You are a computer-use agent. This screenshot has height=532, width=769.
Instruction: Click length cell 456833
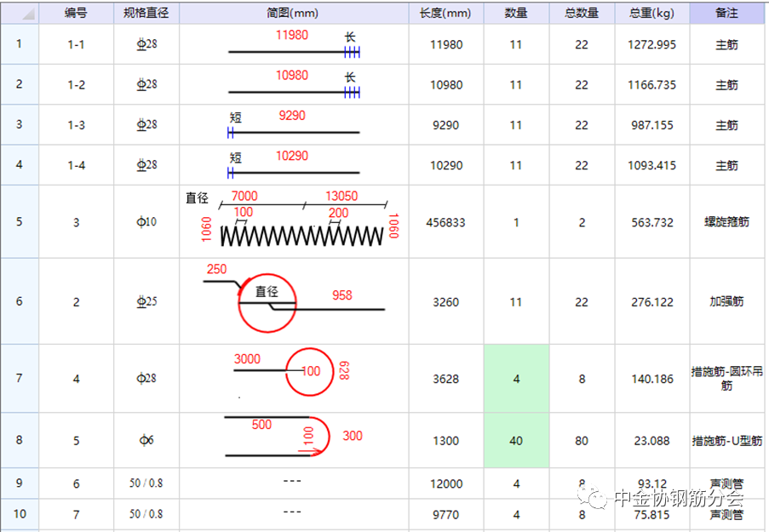click(445, 222)
